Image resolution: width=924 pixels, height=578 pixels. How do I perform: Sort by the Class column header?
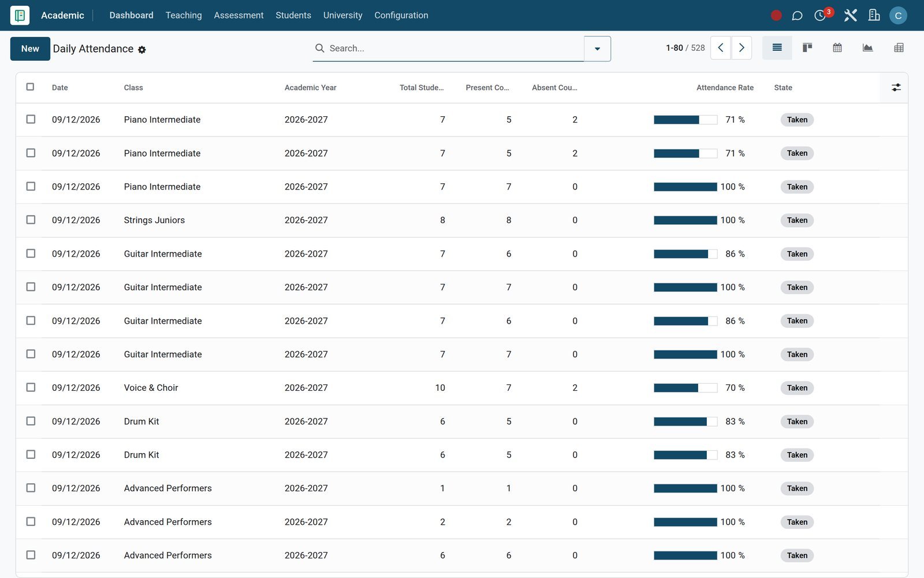[x=133, y=88]
